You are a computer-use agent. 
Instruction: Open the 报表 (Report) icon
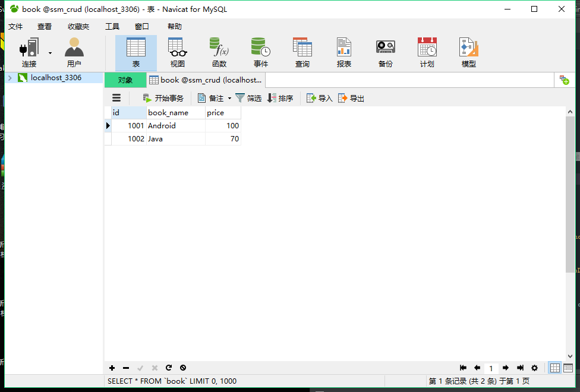pos(343,53)
